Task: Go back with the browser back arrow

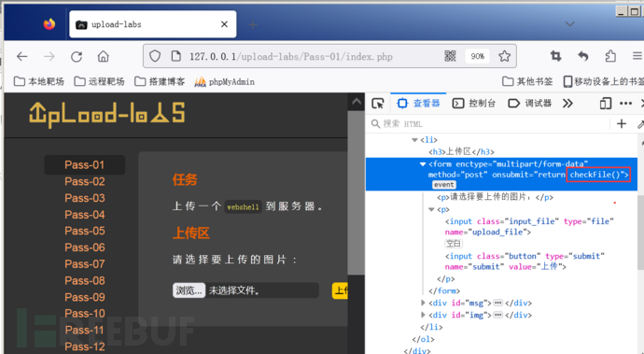Action: 22,56
